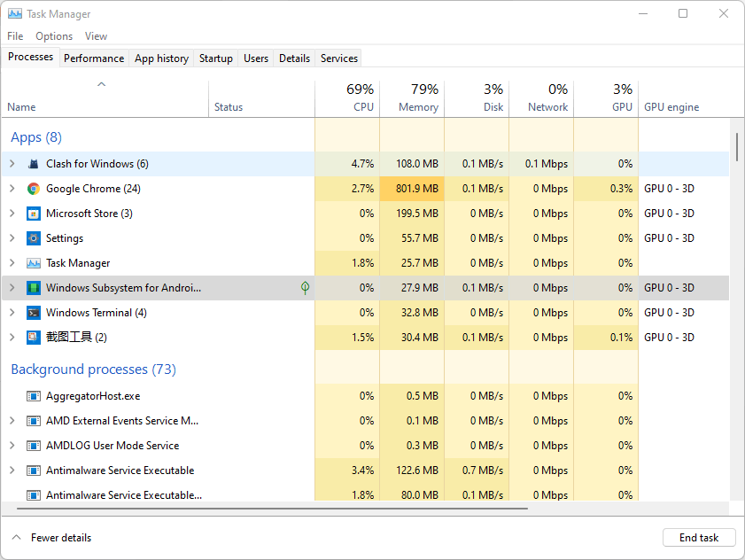This screenshot has width=745, height=560.
Task: Expand AMD External Events Service row
Action: pos(12,420)
